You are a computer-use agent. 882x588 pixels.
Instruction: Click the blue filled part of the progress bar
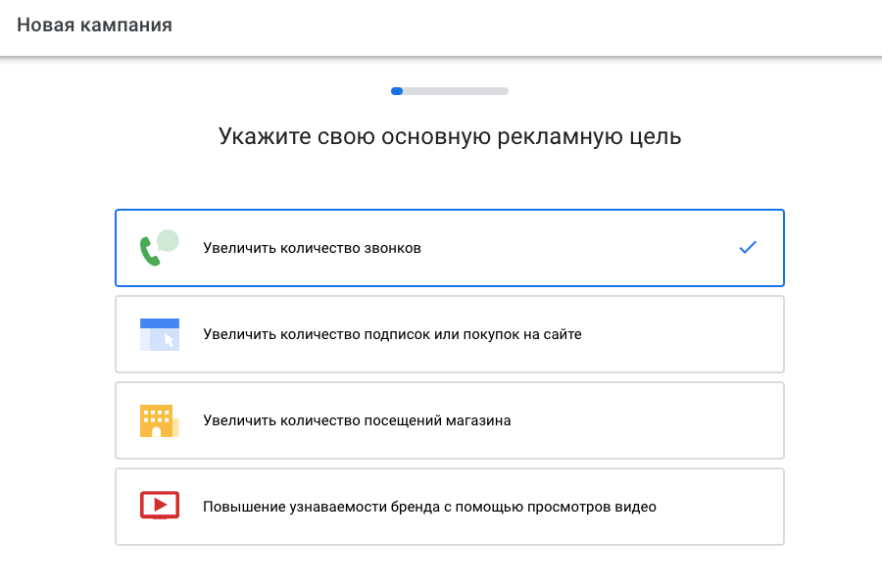[397, 91]
